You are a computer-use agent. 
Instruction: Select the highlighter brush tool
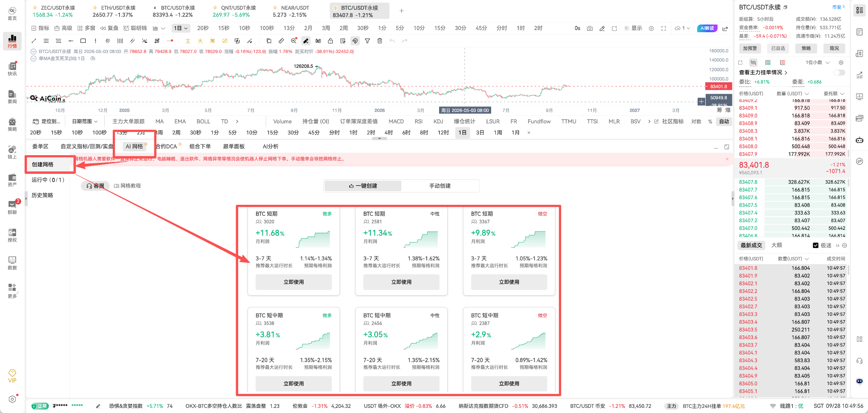[x=306, y=41]
